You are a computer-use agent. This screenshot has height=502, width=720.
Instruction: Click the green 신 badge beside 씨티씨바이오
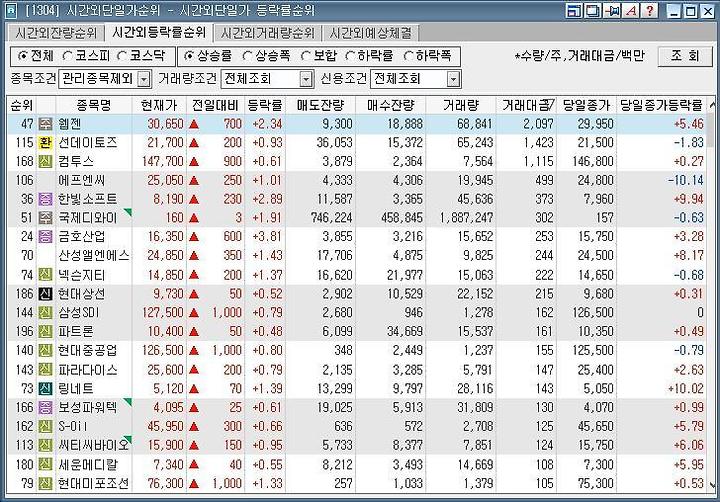tap(45, 445)
